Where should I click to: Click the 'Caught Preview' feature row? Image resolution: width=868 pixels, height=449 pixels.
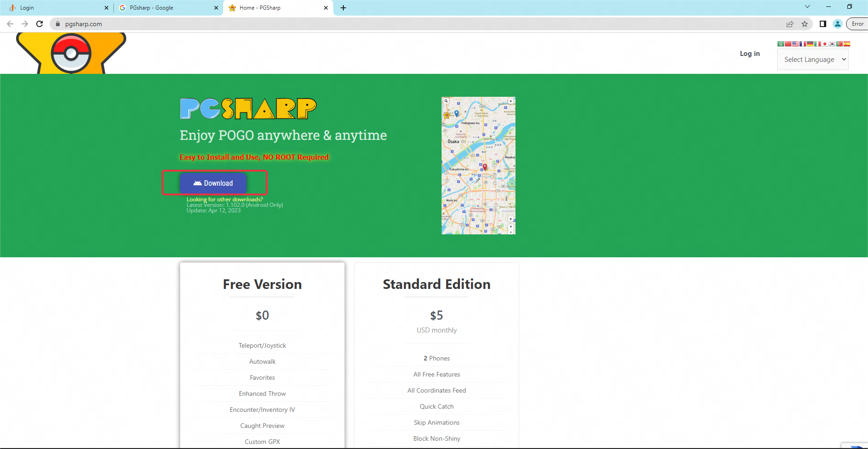pos(262,426)
